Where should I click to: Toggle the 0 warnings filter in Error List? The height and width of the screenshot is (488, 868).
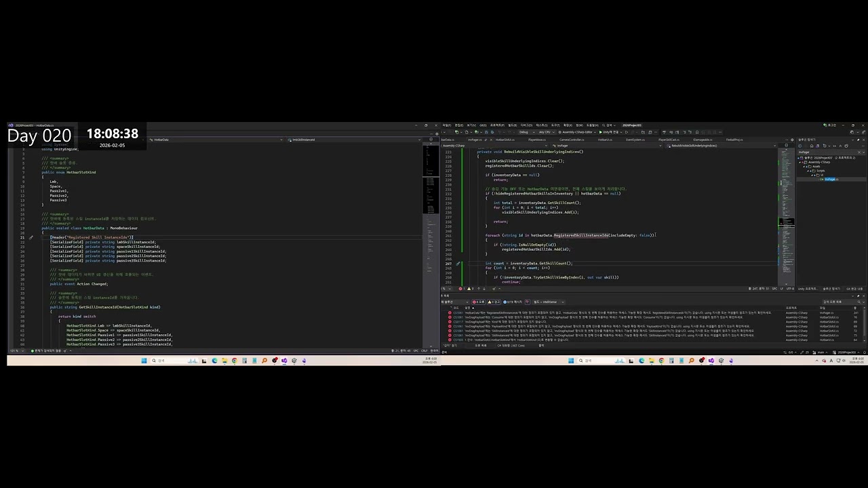coord(494,302)
